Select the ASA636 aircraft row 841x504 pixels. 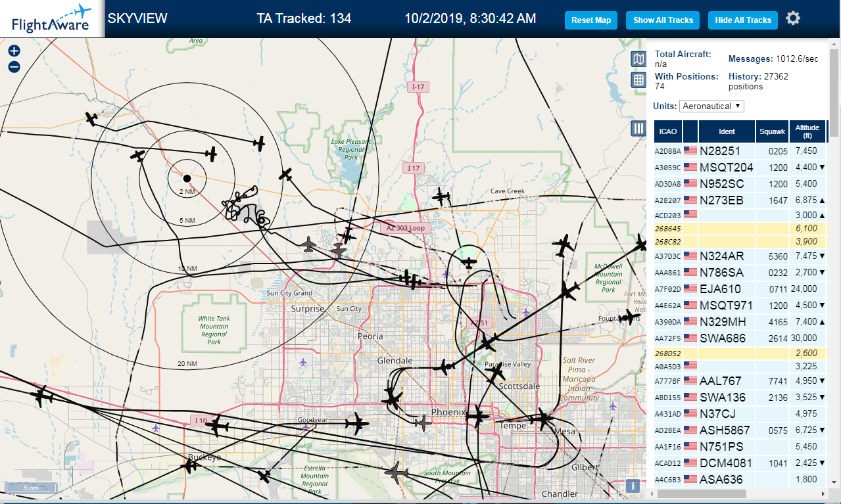tap(740, 480)
